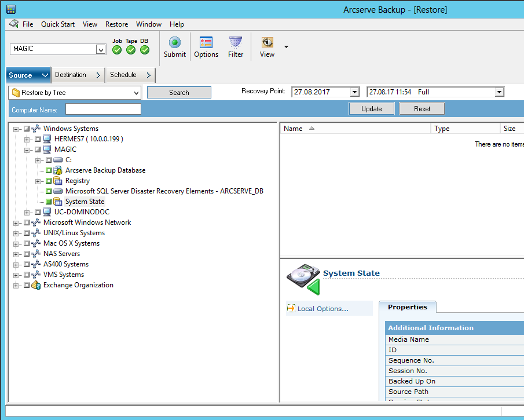Click the Windows Systems network icon

36,129
